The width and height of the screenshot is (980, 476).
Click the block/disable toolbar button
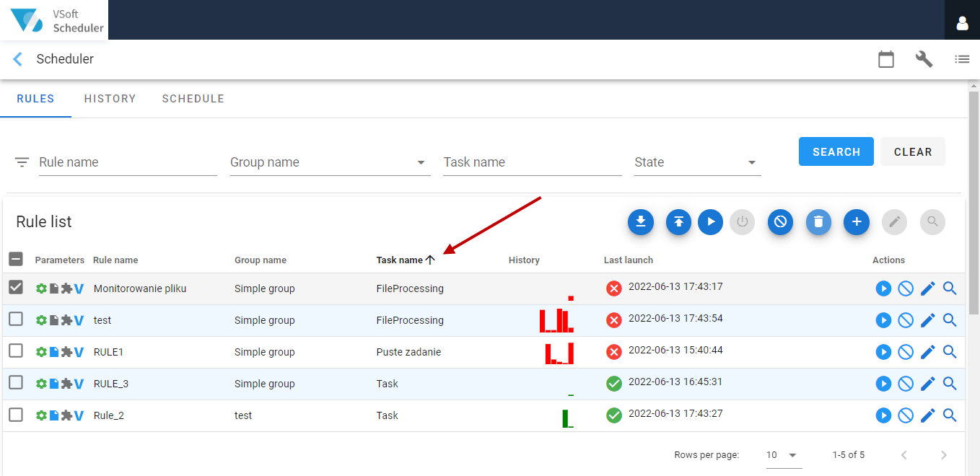[780, 222]
